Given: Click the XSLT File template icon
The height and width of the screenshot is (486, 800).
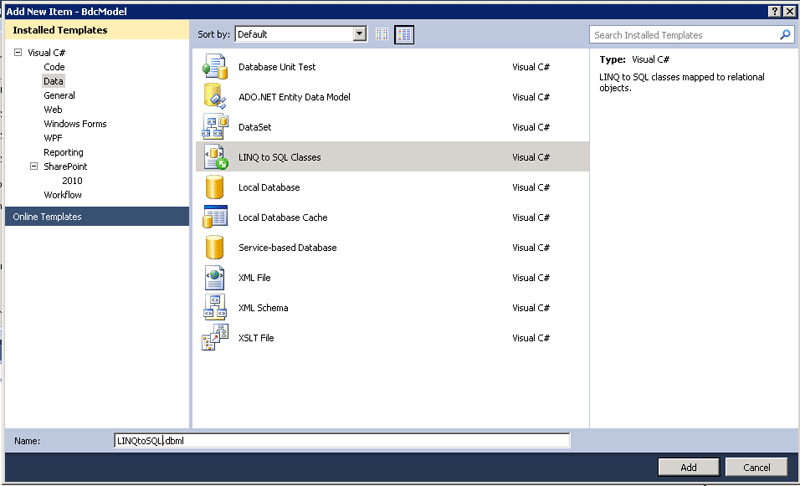Looking at the screenshot, I should coord(215,338).
